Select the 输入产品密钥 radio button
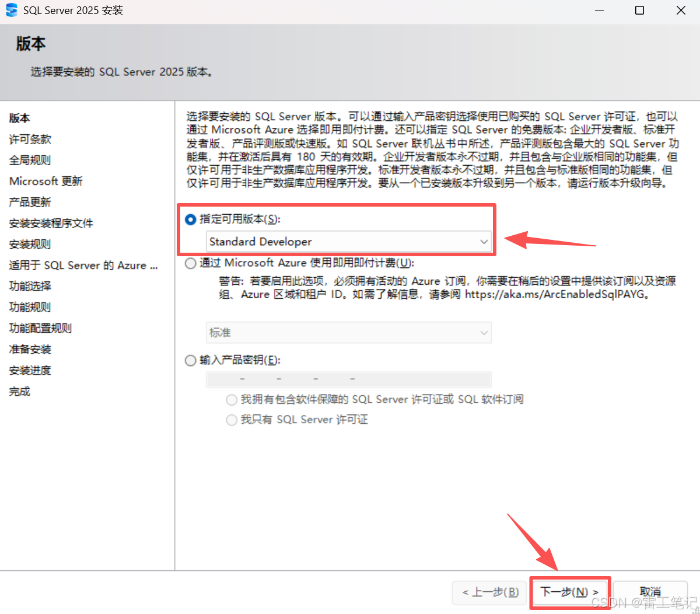This screenshot has height=614, width=700. (190, 360)
